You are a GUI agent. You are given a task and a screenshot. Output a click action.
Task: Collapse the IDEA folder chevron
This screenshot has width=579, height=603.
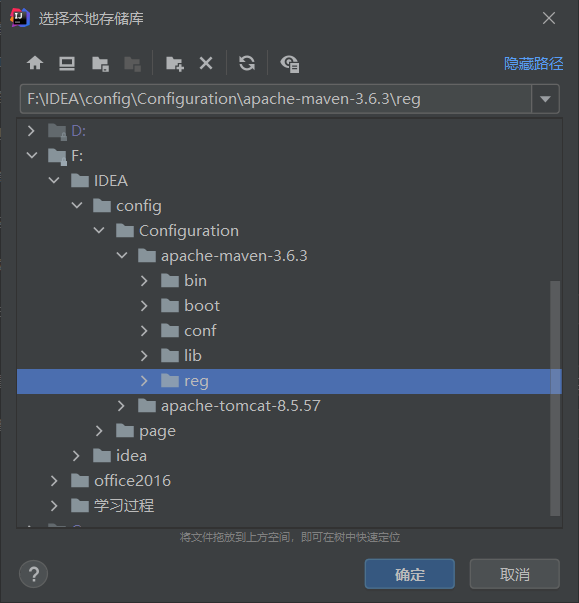tap(54, 180)
